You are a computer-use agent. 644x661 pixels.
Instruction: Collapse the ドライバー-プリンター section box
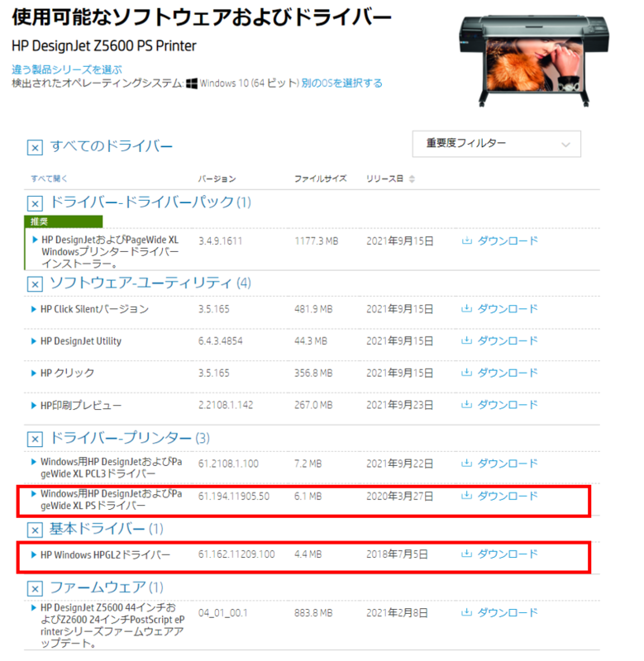pos(35,440)
